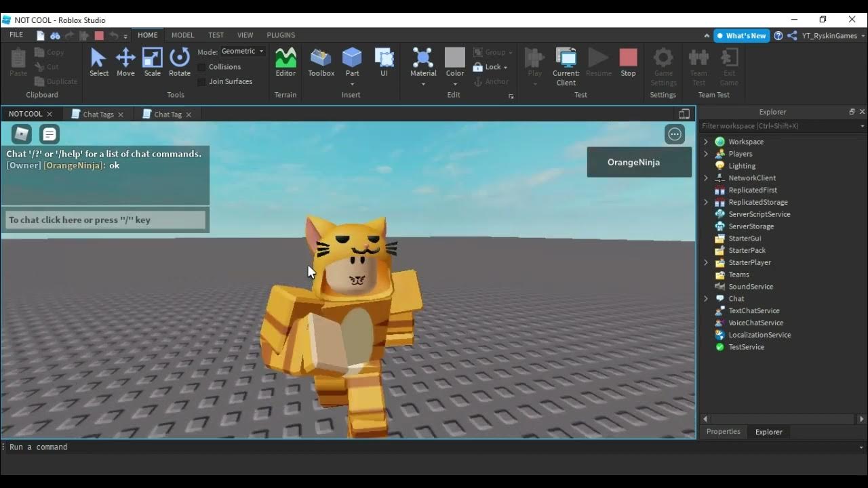Activate the Move tool

coord(125,62)
